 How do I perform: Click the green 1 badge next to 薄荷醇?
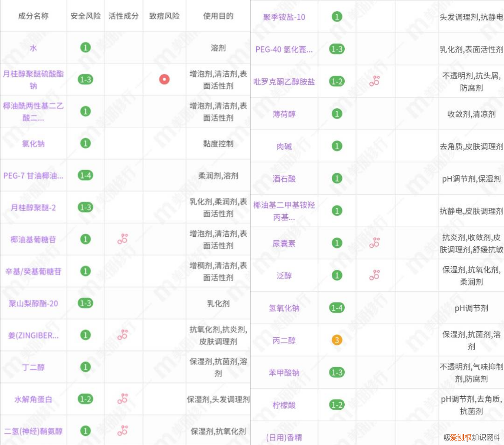click(337, 114)
